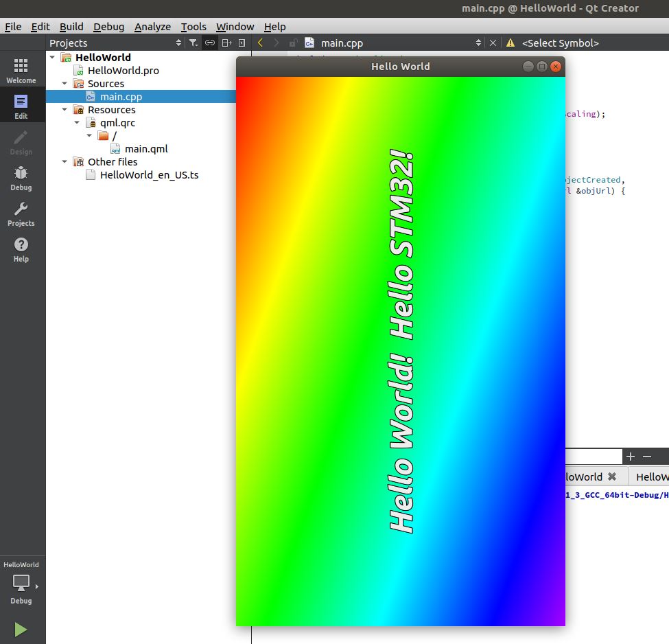Collapse the HelloWorld project node
The width and height of the screenshot is (669, 644).
52,57
